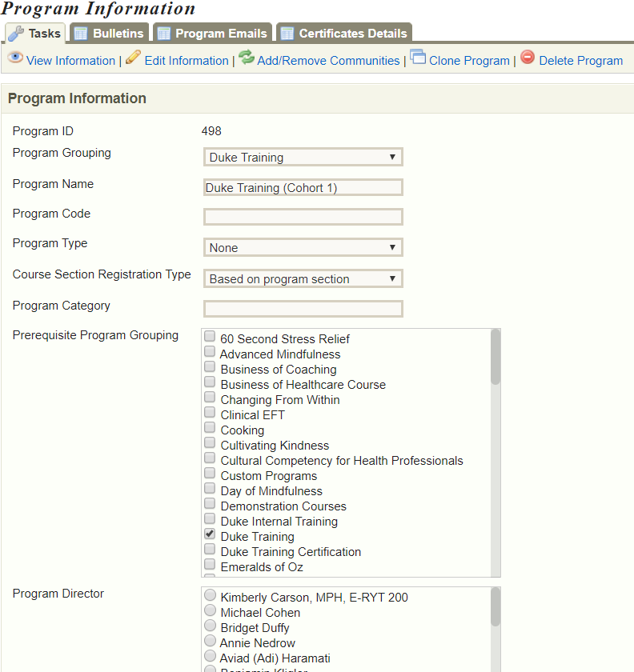The width and height of the screenshot is (634, 672).
Task: Check the 60 Second Stress Relief checkbox
Action: pos(210,336)
